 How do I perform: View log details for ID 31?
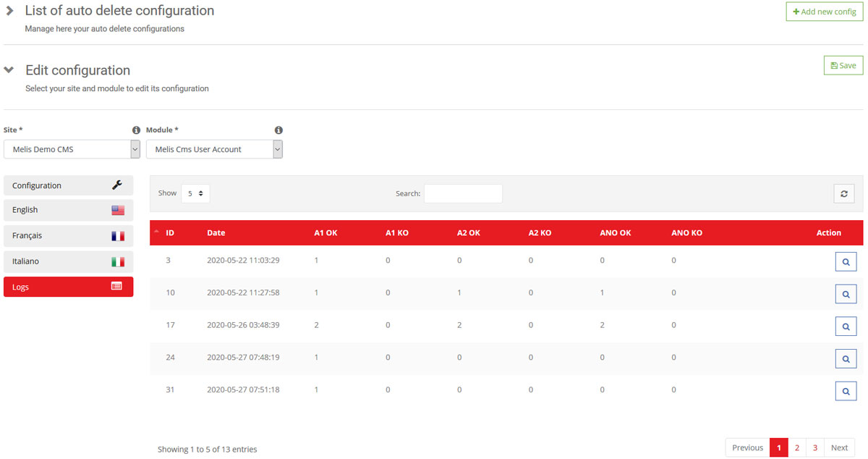(846, 391)
